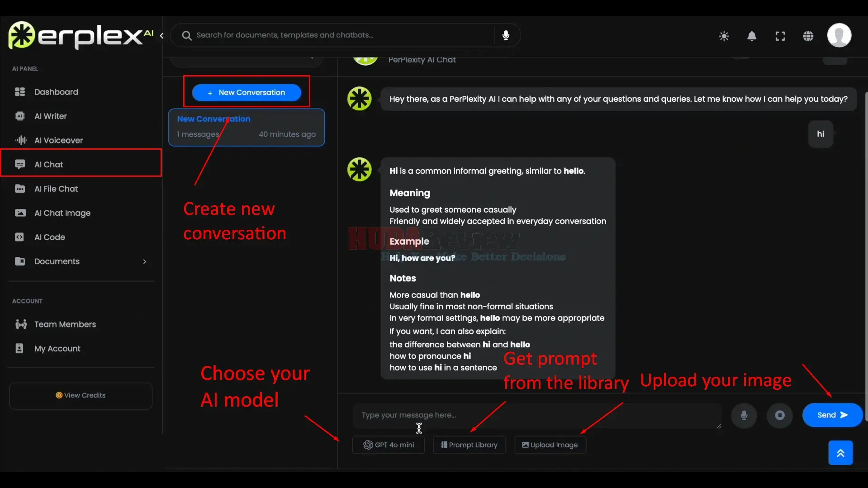Click View Credits button

(x=81, y=396)
